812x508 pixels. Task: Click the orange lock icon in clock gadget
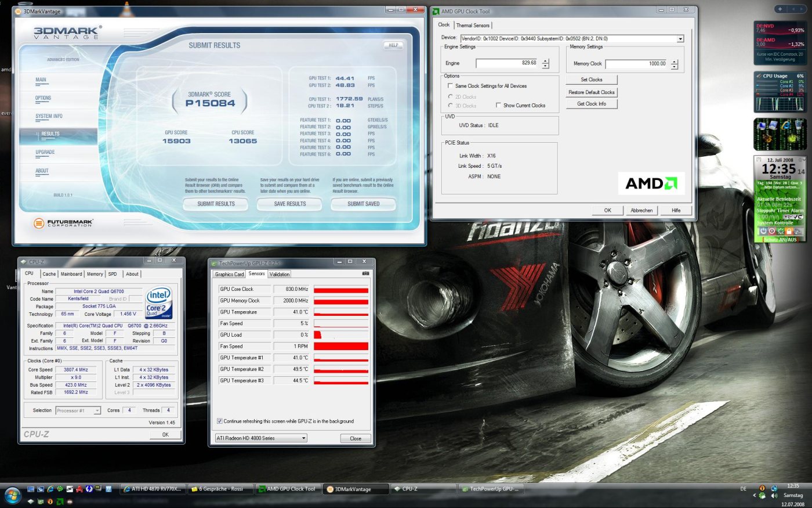coord(789,231)
